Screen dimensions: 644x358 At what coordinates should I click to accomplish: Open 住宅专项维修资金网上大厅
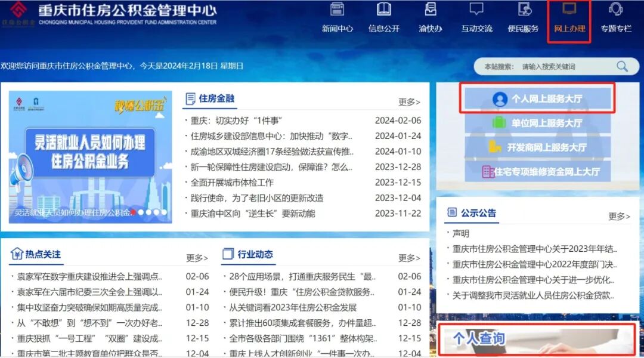[541, 172]
